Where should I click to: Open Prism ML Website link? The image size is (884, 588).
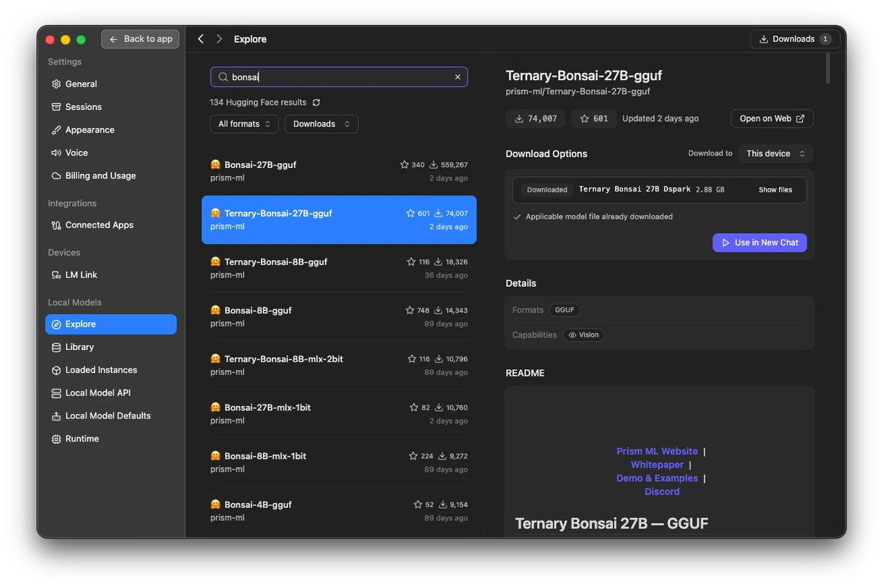(657, 451)
